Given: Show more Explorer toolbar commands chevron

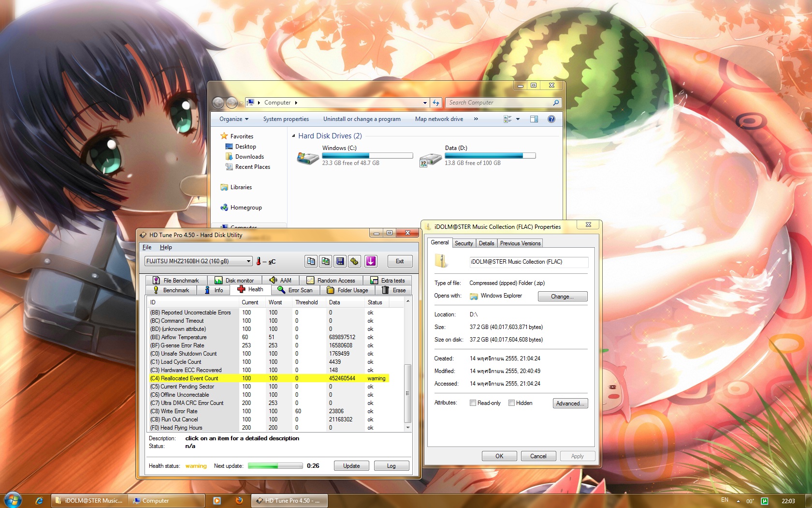Looking at the screenshot, I should coord(476,119).
